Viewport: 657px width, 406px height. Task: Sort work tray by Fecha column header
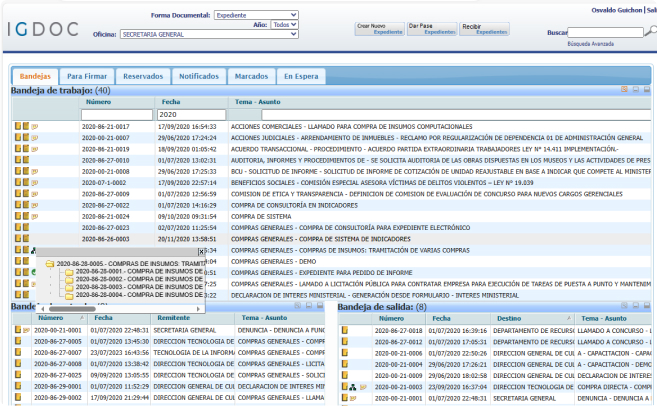click(171, 102)
